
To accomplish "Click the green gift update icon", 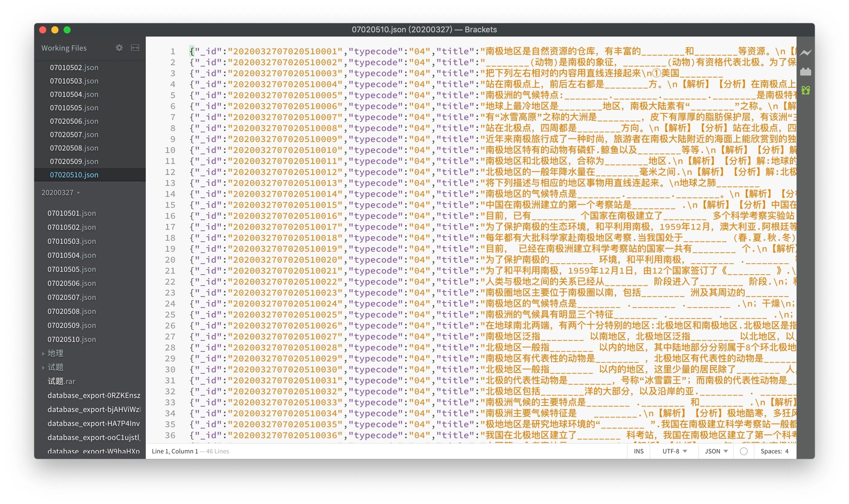I will coord(805,90).
